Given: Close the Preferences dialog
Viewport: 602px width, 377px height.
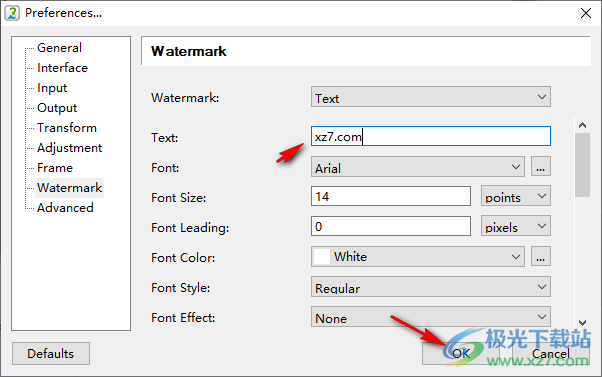Looking at the screenshot, I should click(585, 13).
